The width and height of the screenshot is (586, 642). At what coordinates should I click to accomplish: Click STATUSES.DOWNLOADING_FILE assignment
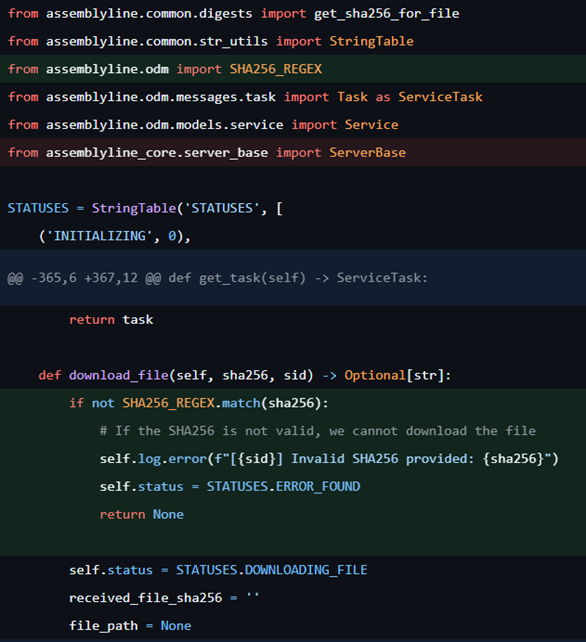218,570
